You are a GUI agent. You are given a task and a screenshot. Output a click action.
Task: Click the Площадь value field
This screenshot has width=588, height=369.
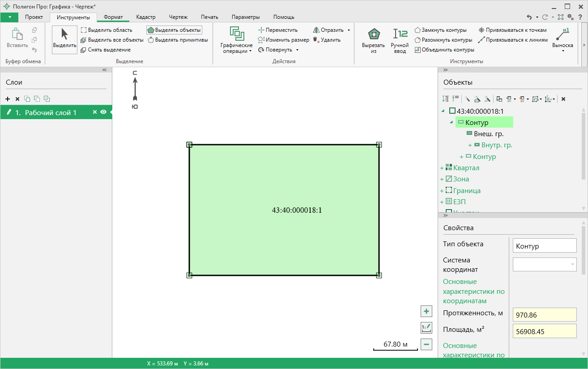pos(545,331)
